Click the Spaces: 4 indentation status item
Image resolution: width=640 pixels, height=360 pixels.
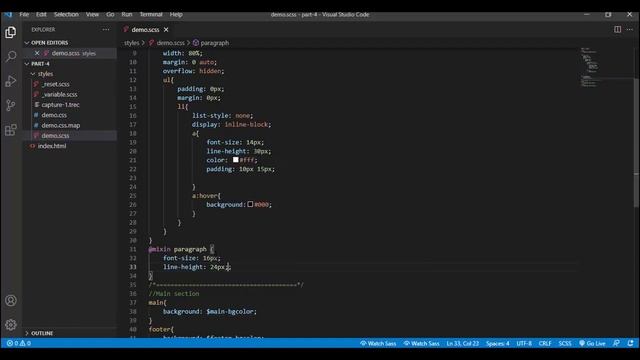[497, 343]
